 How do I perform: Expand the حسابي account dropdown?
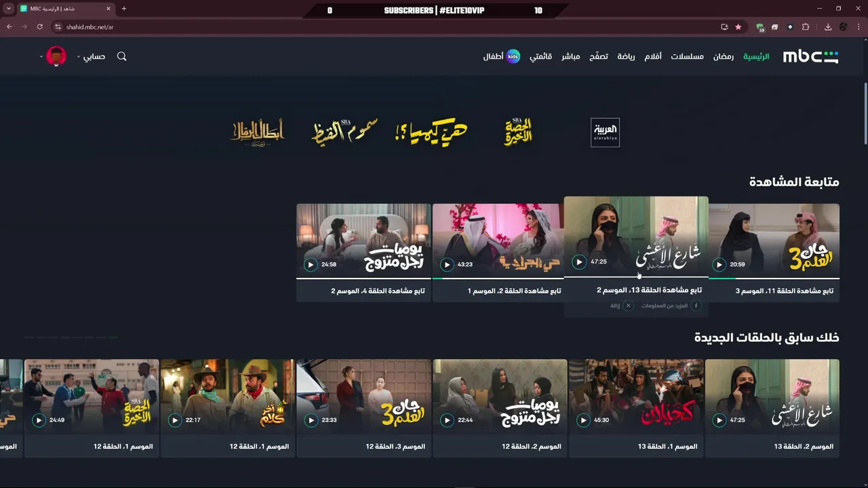(x=91, y=56)
